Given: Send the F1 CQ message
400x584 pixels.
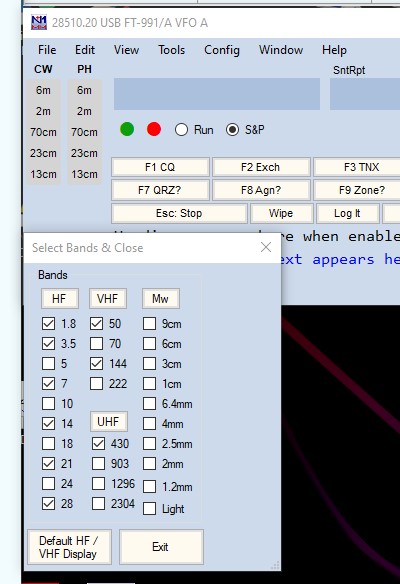Looking at the screenshot, I should click(x=160, y=167).
